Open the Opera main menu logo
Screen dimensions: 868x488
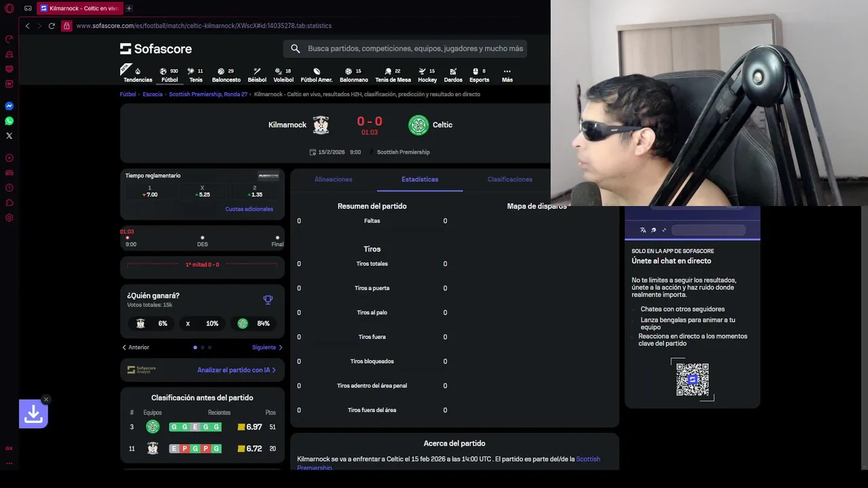coord(9,8)
